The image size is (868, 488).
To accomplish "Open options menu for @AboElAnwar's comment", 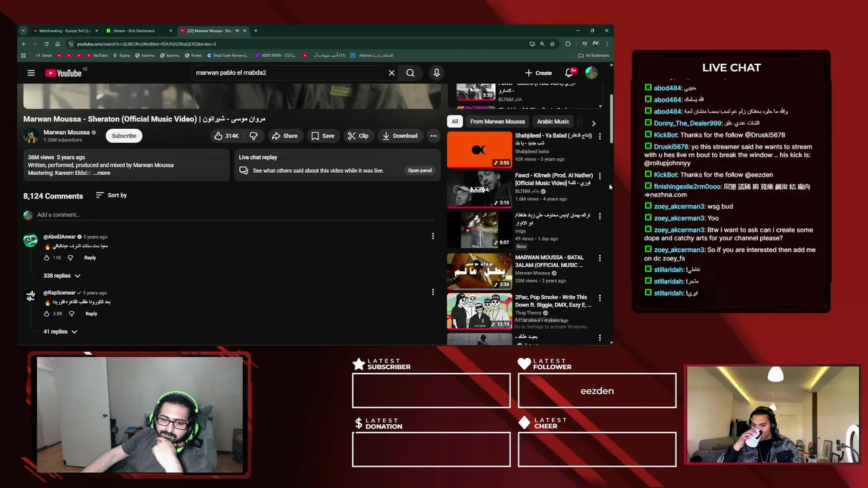I will (x=433, y=236).
